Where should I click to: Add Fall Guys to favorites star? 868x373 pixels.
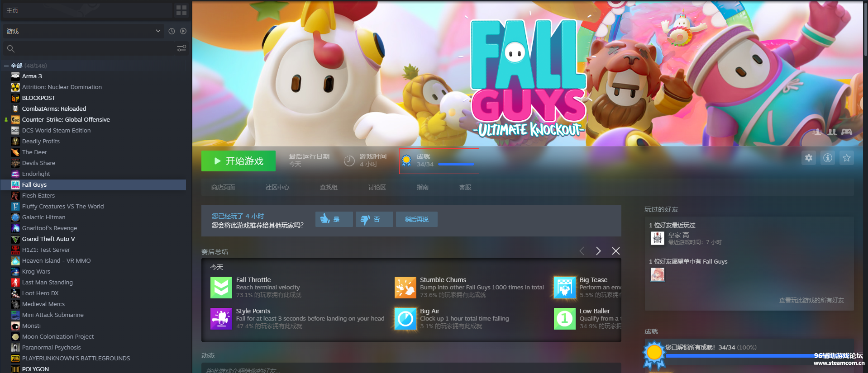(x=847, y=158)
